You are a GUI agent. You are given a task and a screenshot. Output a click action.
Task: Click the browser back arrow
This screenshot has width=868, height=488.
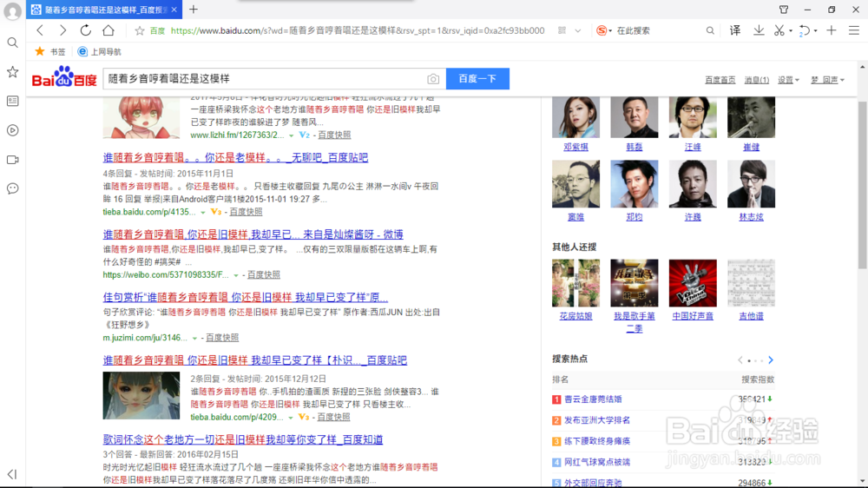40,30
